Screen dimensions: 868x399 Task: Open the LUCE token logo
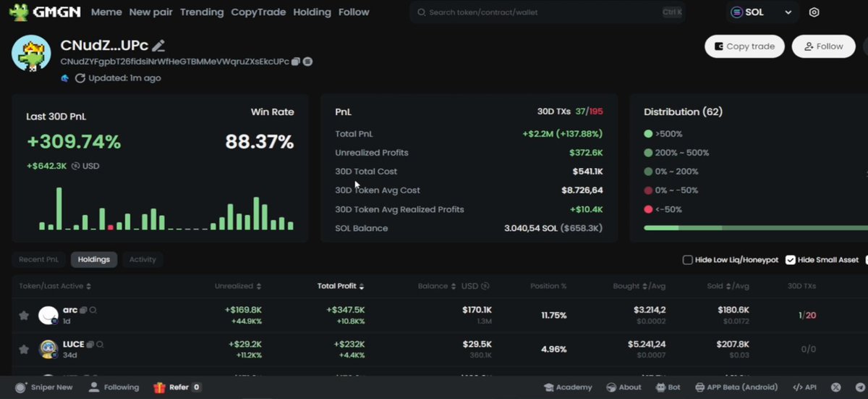pos(48,350)
